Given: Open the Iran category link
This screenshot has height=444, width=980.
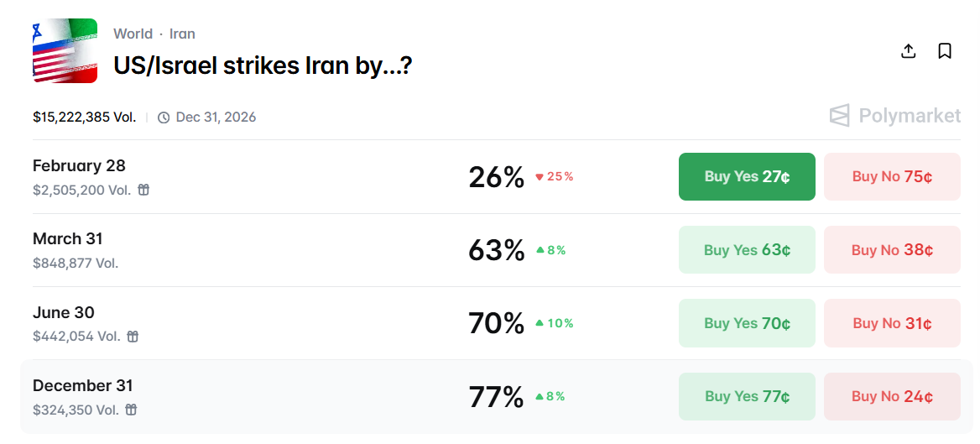Looking at the screenshot, I should click(x=182, y=34).
